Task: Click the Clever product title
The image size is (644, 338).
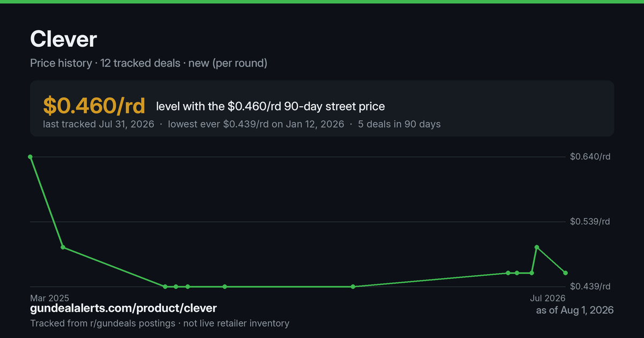Action: tap(63, 39)
